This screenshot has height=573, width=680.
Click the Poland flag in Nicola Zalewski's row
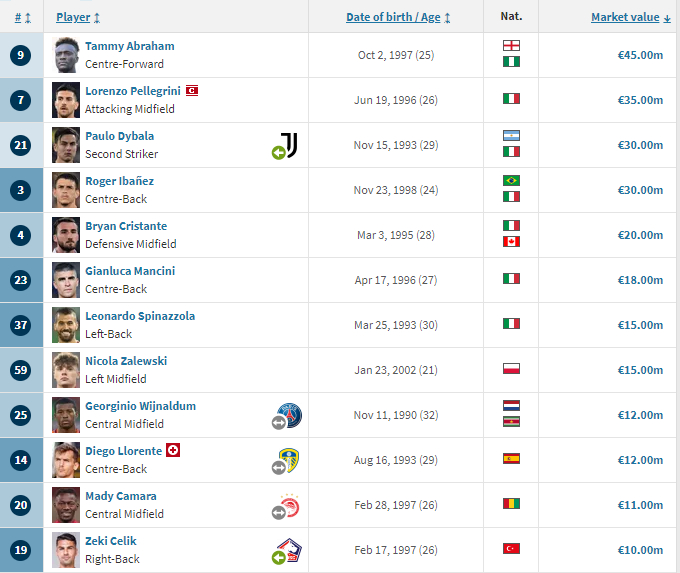coord(511,369)
